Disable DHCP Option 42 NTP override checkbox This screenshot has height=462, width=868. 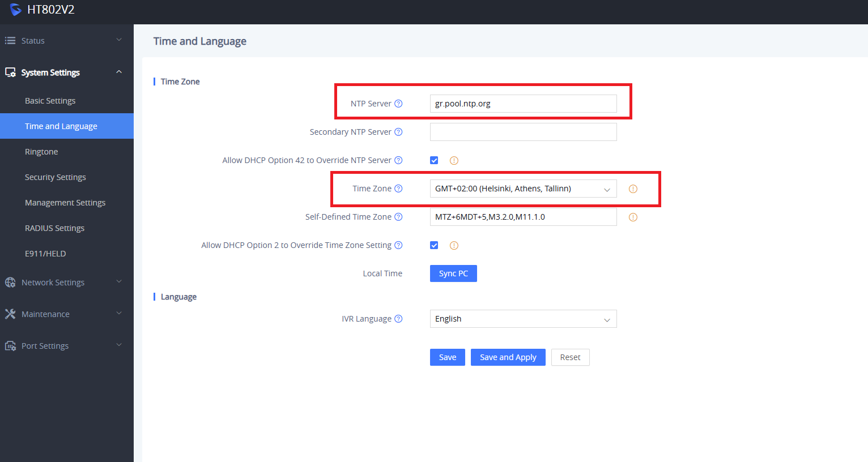[x=434, y=160]
